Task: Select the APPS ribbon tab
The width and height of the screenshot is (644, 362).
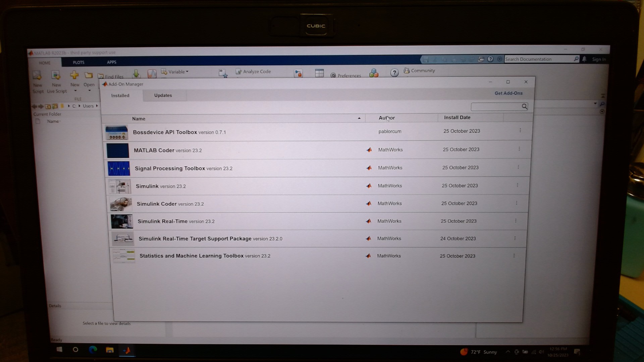Action: coord(111,62)
